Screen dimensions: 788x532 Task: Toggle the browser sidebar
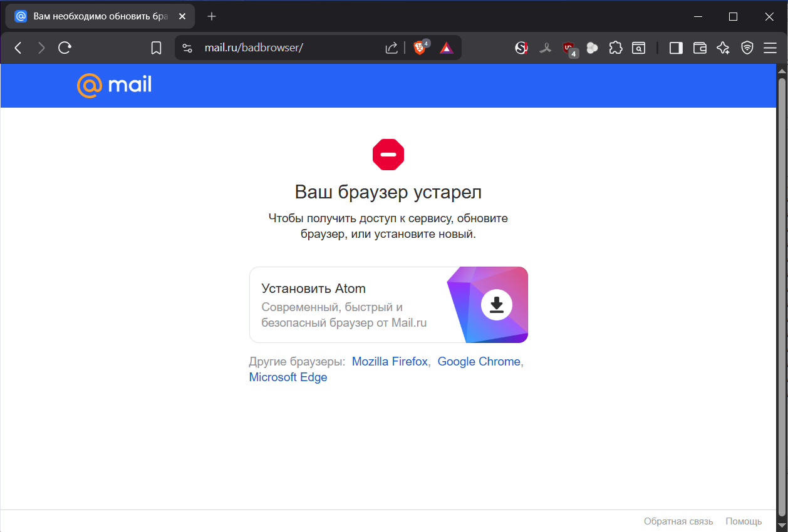point(676,48)
